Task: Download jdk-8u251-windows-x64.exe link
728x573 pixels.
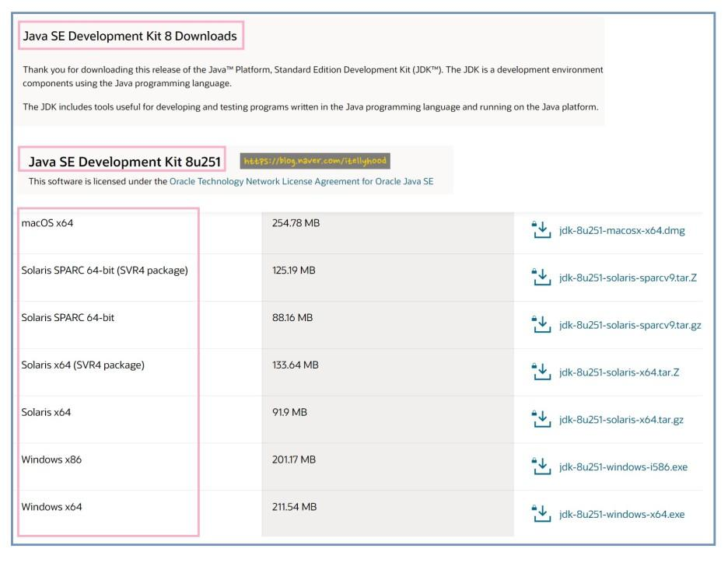Action: point(621,515)
